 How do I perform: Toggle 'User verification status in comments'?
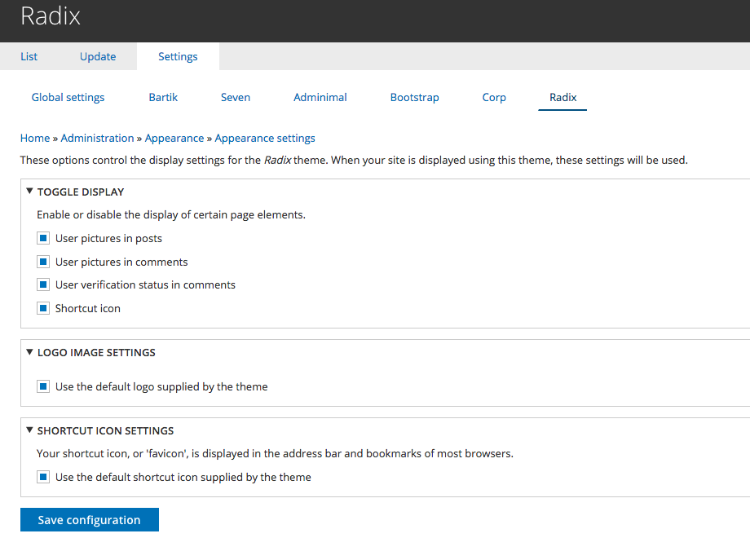(x=42, y=284)
